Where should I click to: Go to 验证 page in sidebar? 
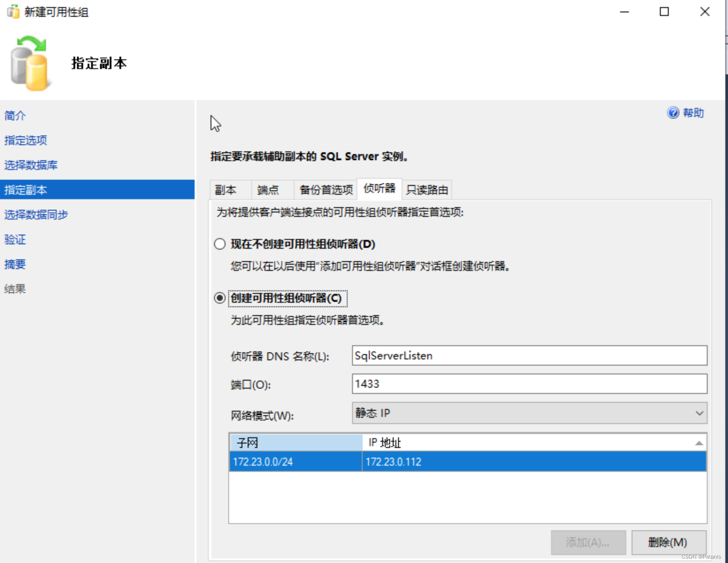point(15,239)
